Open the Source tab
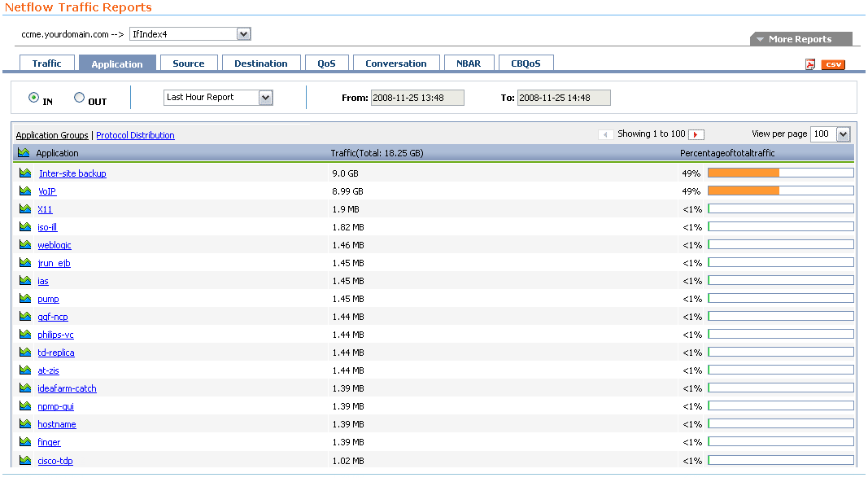The image size is (868, 482). click(188, 64)
